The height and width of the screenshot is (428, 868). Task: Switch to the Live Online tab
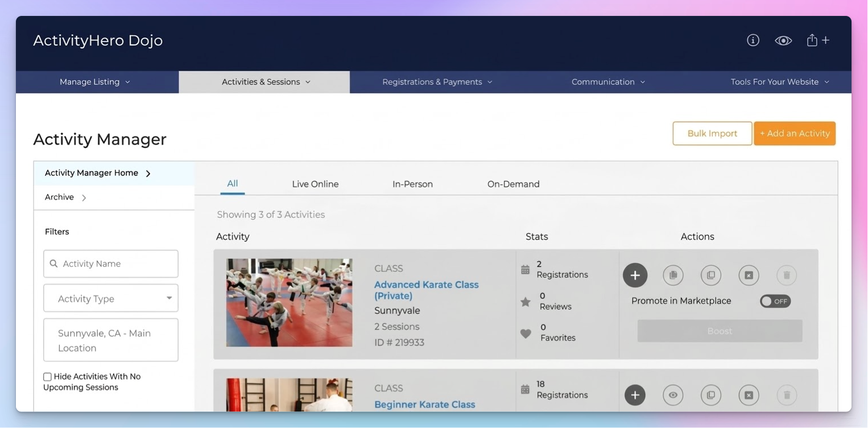pyautogui.click(x=315, y=184)
